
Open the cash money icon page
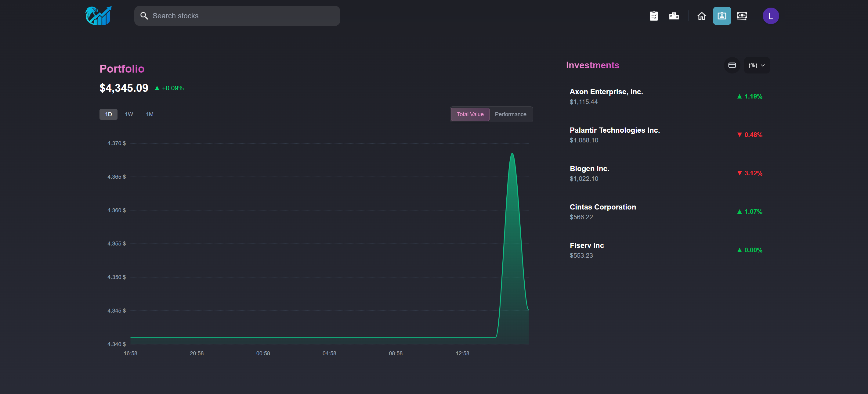742,16
